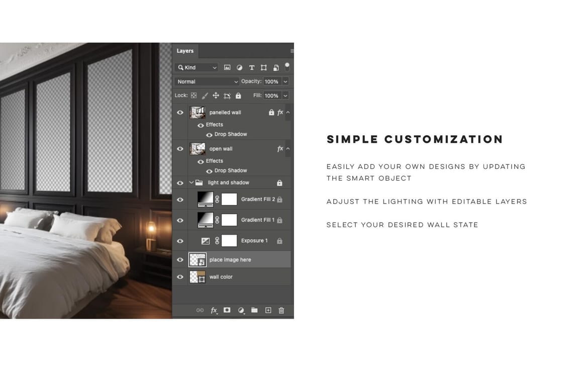Toggle visibility of Exposure 1 layer
This screenshot has height=392, width=588.
point(180,241)
